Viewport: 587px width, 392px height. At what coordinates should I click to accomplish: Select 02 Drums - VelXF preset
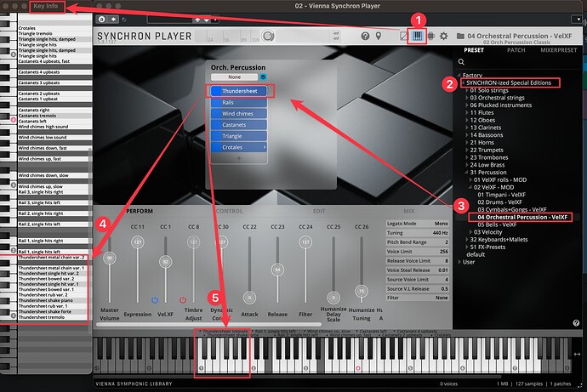[x=499, y=202]
